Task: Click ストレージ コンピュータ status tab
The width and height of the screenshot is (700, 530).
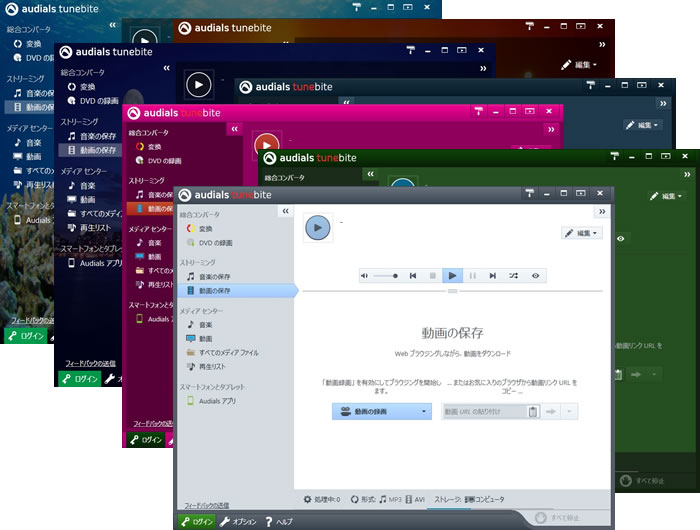Action: pyautogui.click(x=469, y=499)
